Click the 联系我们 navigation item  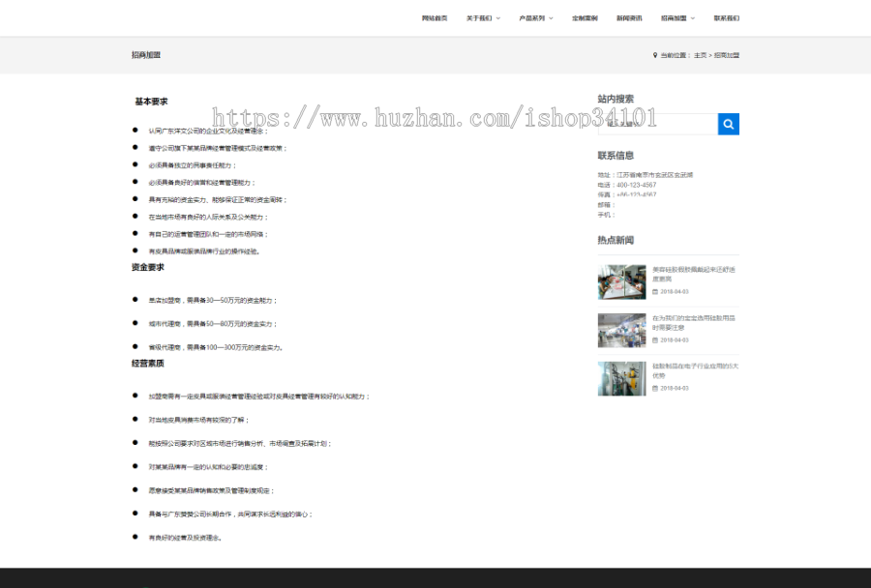[x=728, y=17]
